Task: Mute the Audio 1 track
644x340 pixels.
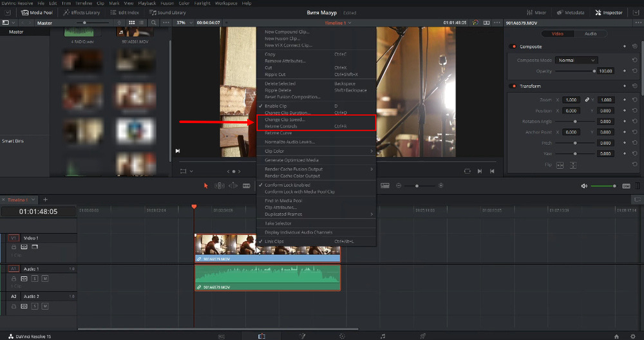Action: tap(45, 279)
